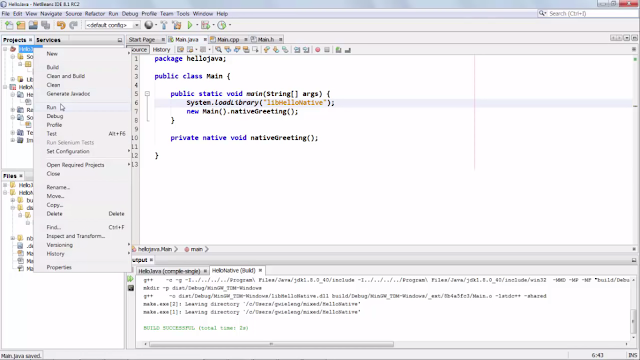Expand the New submenu in context menu
The image size is (640, 360).
click(82, 54)
